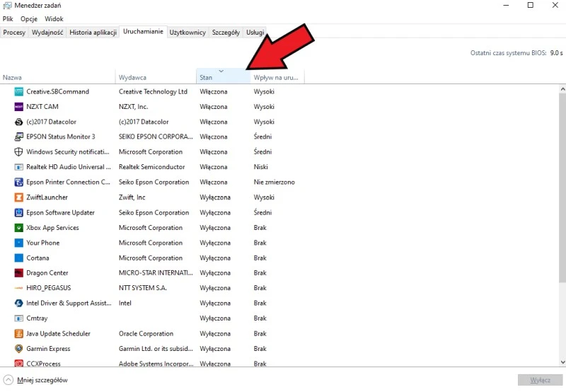The width and height of the screenshot is (566, 392).
Task: Sort by the Wpływ na uruchamianie column
Action: (x=277, y=77)
